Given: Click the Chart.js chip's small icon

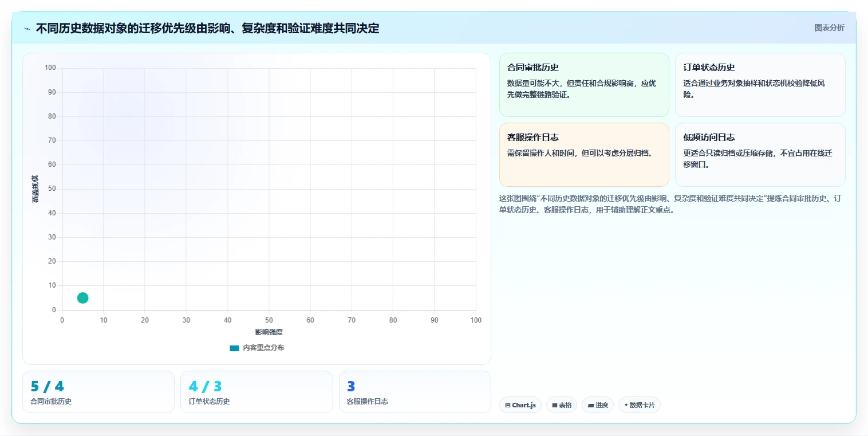Looking at the screenshot, I should [508, 405].
